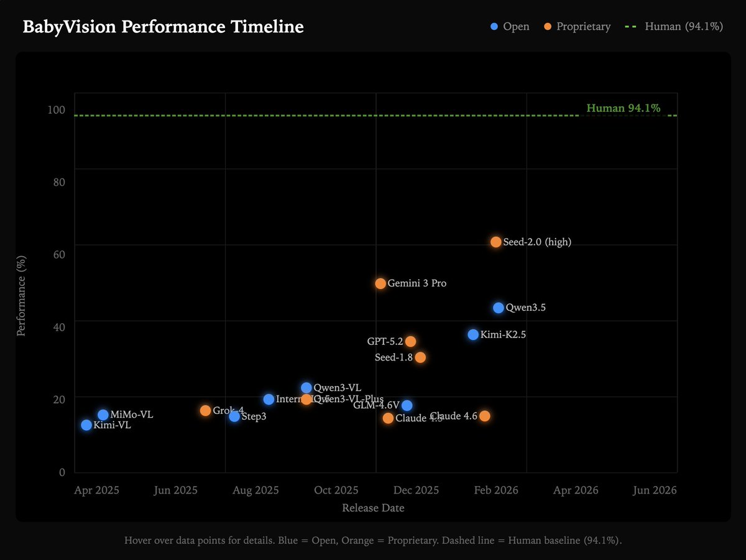Click the Claude 4.5 orange data point
Screen dimensions: 746x560
click(388, 418)
